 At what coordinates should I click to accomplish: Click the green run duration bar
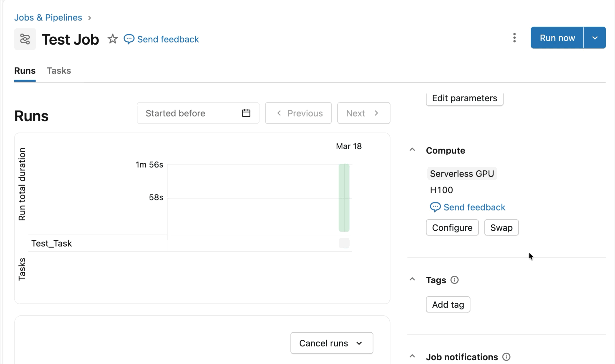coord(344,198)
